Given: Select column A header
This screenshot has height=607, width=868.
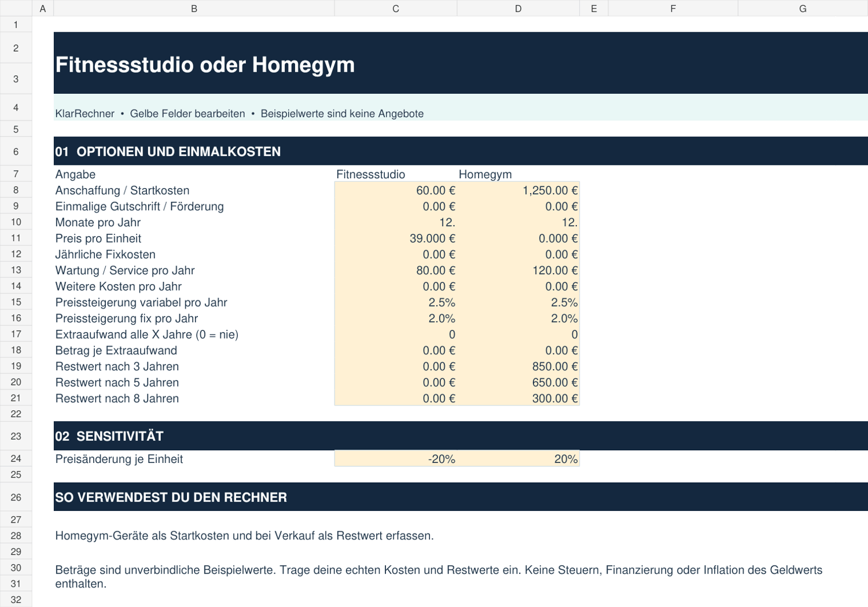Looking at the screenshot, I should (43, 8).
